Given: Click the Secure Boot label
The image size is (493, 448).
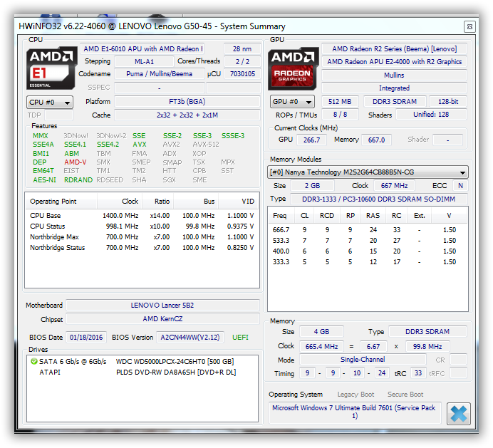Looking at the screenshot, I should (x=405, y=395).
